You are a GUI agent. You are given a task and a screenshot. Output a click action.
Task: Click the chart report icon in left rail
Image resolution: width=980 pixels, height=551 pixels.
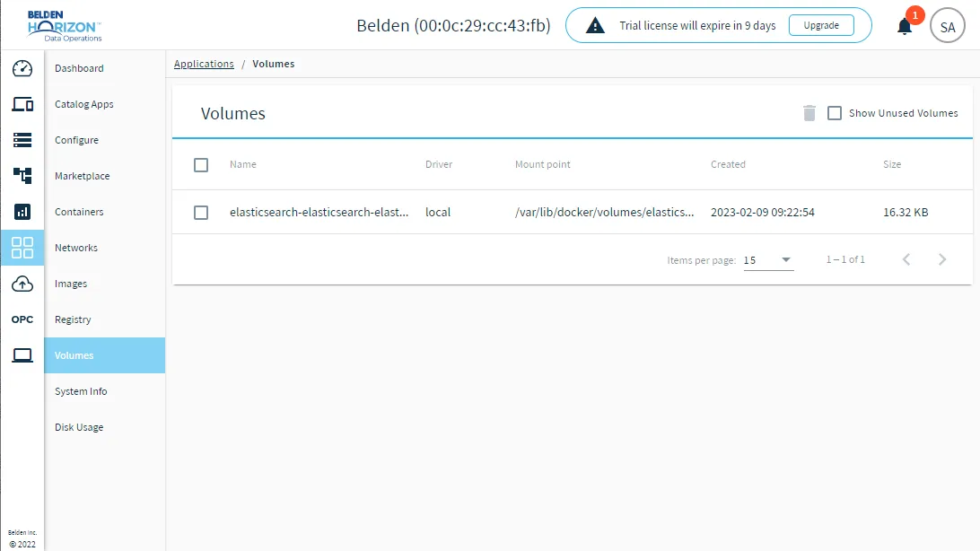(x=22, y=212)
